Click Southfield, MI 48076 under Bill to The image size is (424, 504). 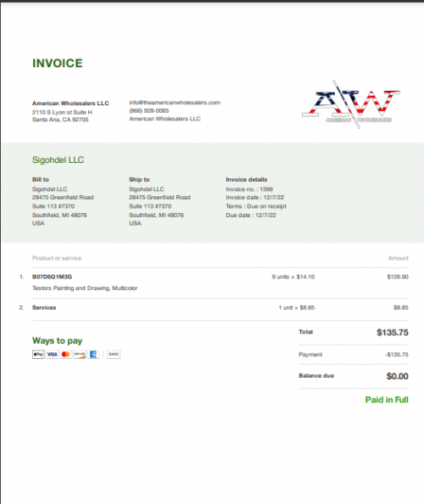tap(59, 215)
